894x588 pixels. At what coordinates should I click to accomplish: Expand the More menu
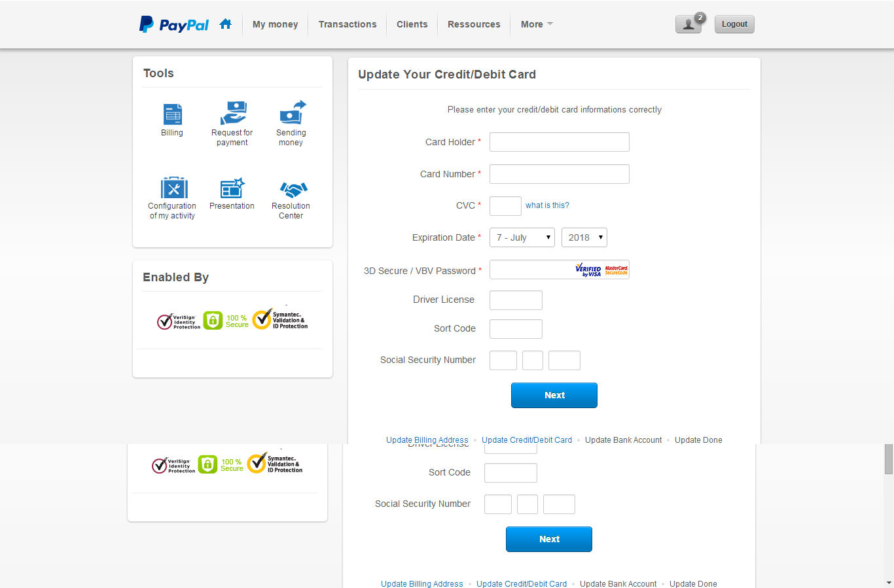pos(535,24)
